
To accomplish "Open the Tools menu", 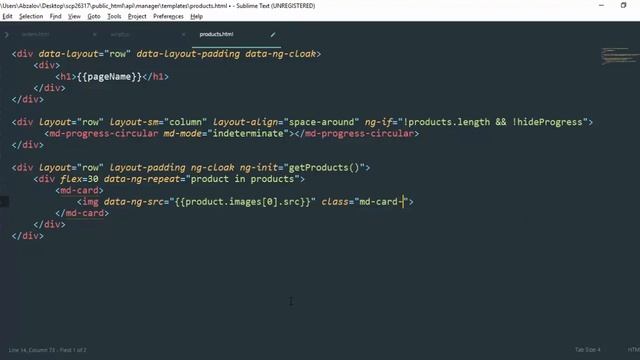I will (114, 16).
